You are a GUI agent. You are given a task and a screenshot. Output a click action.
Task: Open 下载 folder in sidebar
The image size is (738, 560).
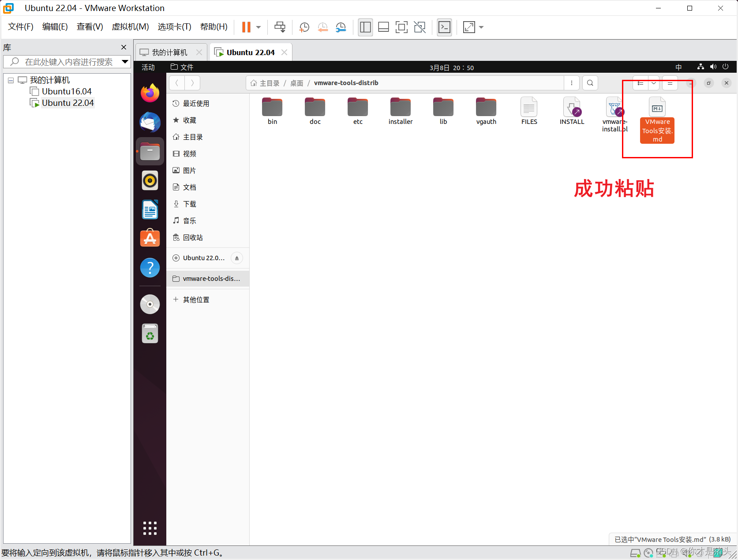click(208, 204)
